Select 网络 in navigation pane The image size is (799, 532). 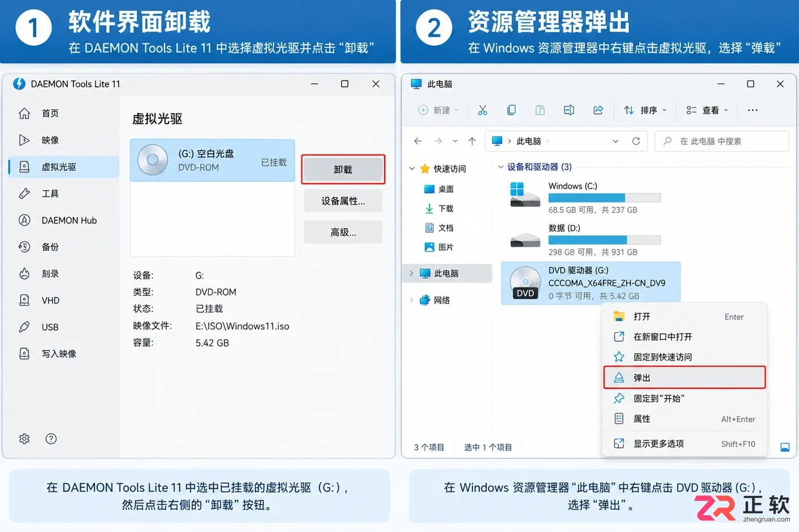pyautogui.click(x=435, y=300)
